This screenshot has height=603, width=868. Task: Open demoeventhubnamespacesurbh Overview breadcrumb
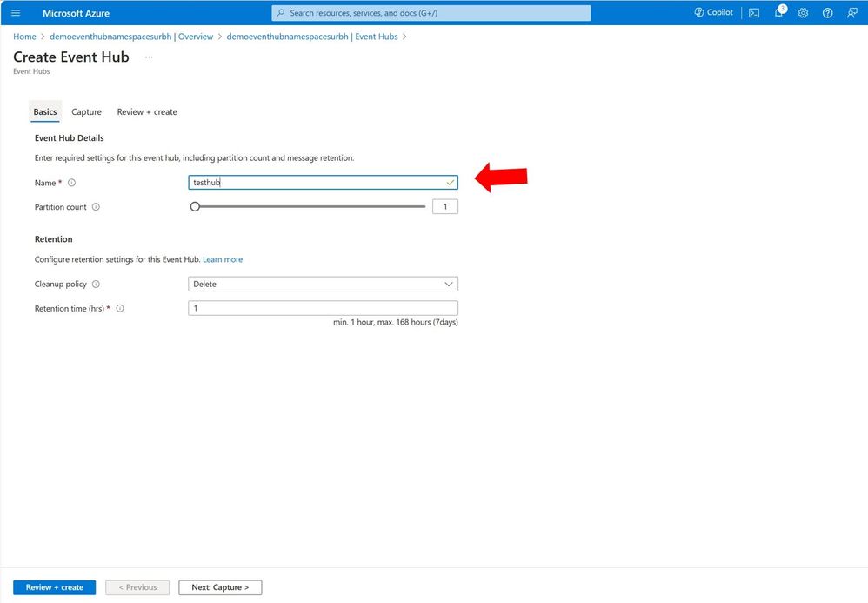(131, 37)
